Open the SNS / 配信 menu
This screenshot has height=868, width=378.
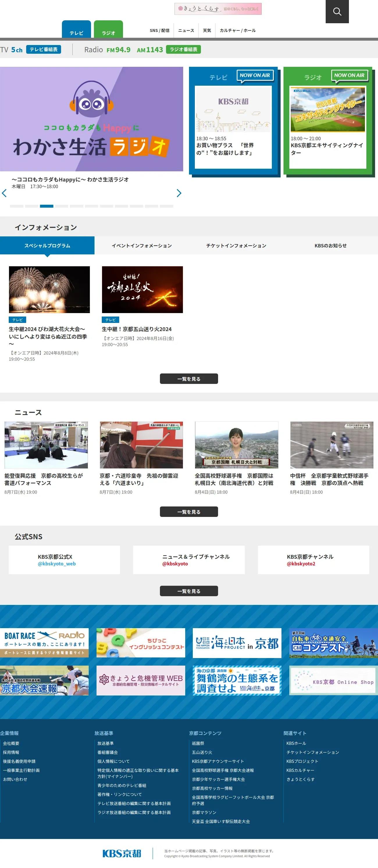(x=159, y=30)
